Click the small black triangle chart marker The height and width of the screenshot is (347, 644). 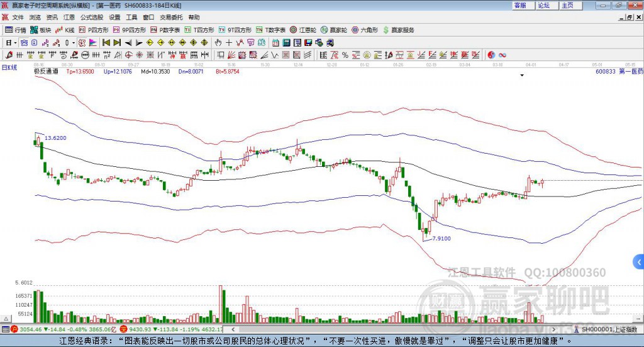522,75
